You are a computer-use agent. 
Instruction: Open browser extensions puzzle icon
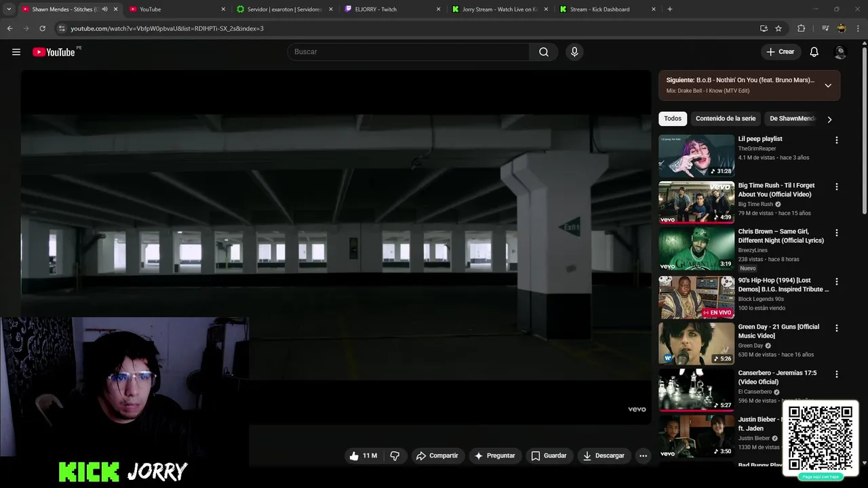801,28
